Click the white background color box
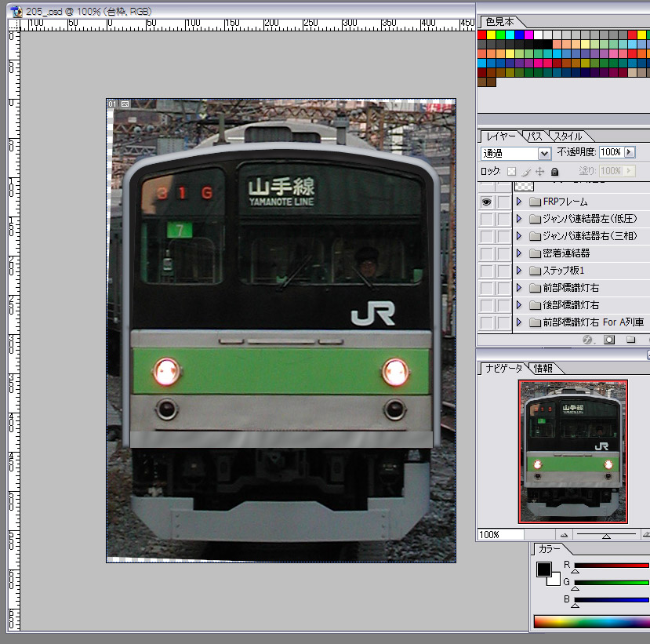Screen dimensions: 650x644 [x=555, y=580]
